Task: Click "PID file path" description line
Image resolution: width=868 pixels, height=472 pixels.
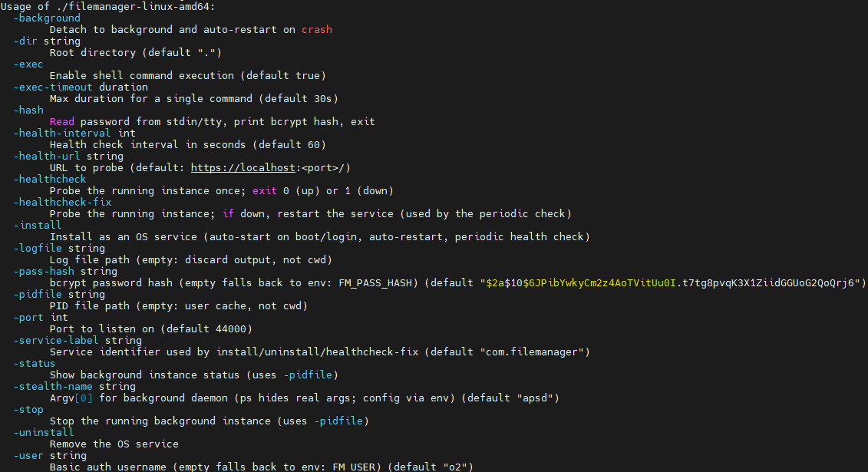Action: pyautogui.click(x=179, y=305)
